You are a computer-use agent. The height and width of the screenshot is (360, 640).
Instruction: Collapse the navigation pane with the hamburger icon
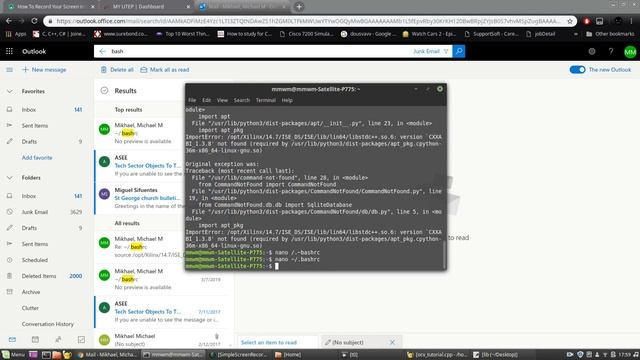coord(9,70)
